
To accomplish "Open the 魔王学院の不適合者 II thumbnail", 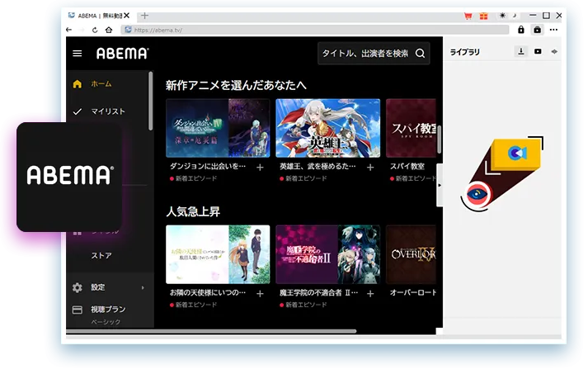I will (x=327, y=254).
